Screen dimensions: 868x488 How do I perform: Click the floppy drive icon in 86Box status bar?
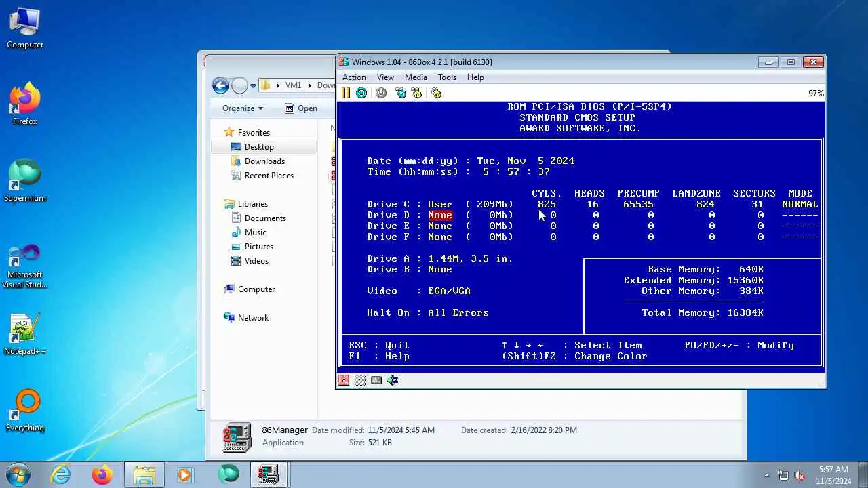[x=344, y=380]
